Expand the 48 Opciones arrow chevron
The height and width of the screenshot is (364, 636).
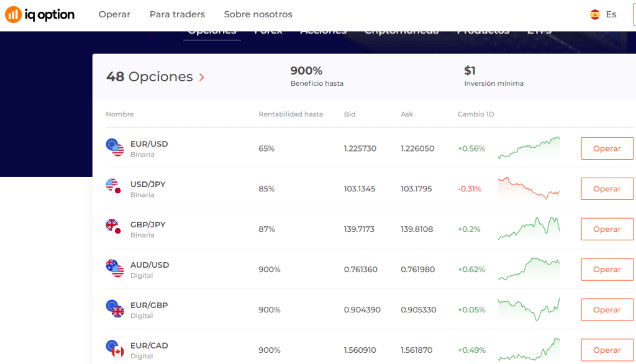(202, 77)
